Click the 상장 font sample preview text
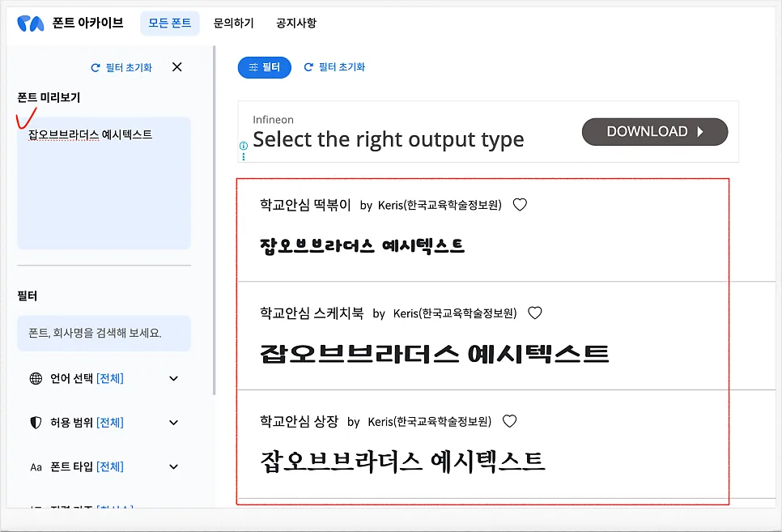This screenshot has height=532, width=782. pyautogui.click(x=402, y=462)
